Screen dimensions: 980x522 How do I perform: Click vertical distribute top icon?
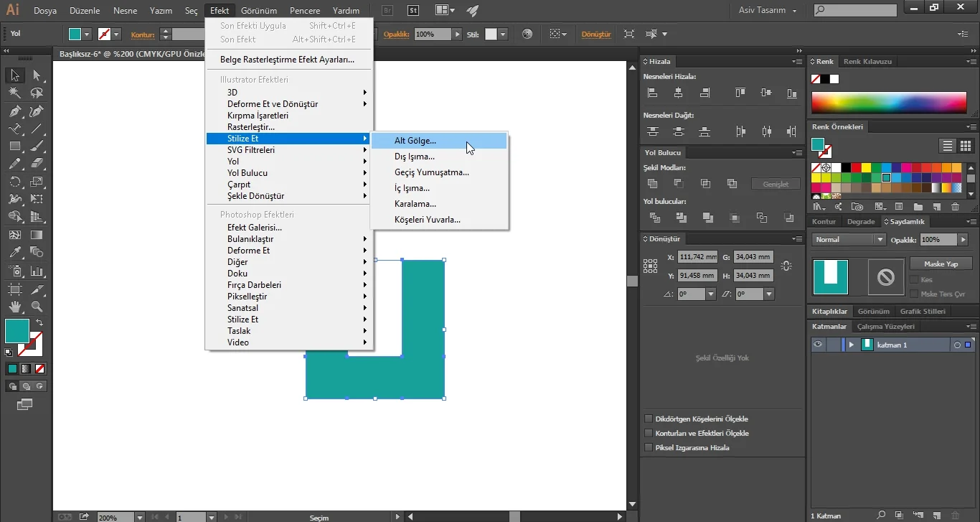[x=652, y=131]
